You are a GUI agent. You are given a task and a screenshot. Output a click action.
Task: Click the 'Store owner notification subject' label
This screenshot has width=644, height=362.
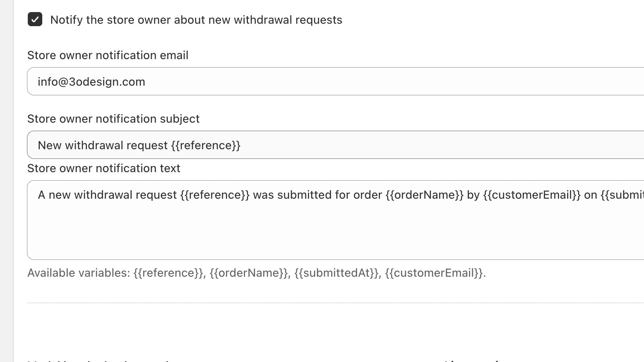pos(114,119)
